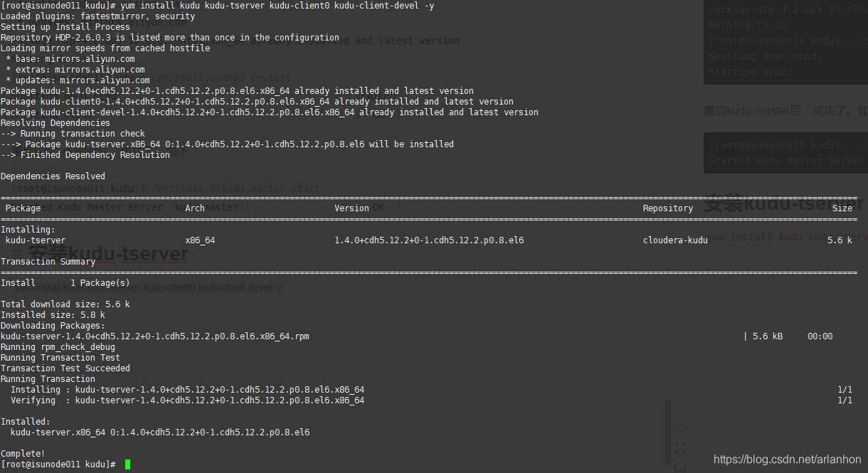
Task: Click the blog.csdn.net/arlanhon URL
Action: tap(788, 460)
